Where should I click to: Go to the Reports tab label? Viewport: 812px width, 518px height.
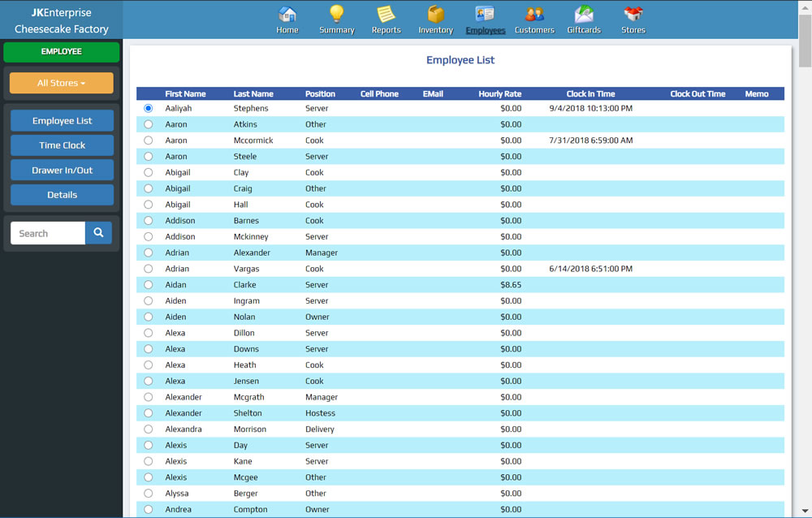pyautogui.click(x=387, y=30)
